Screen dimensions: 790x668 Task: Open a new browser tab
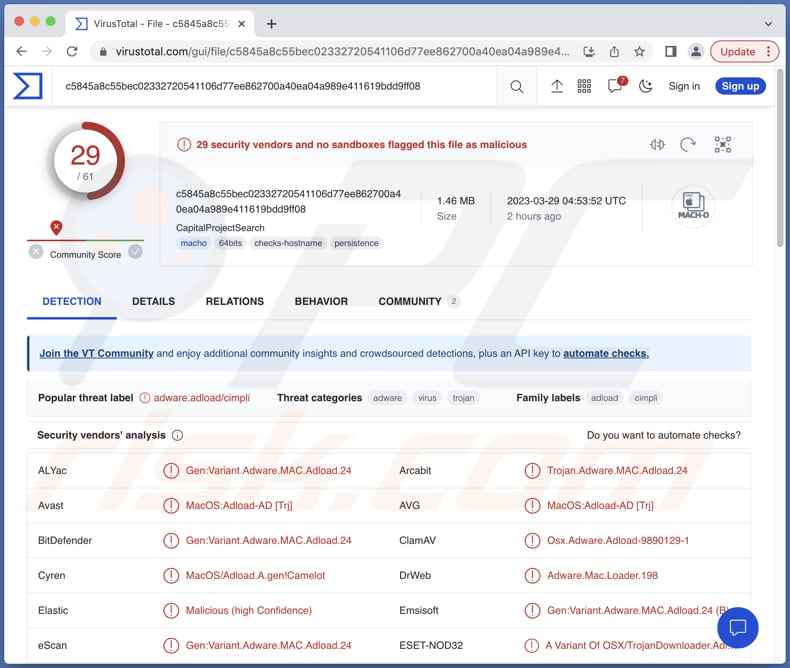pos(272,24)
